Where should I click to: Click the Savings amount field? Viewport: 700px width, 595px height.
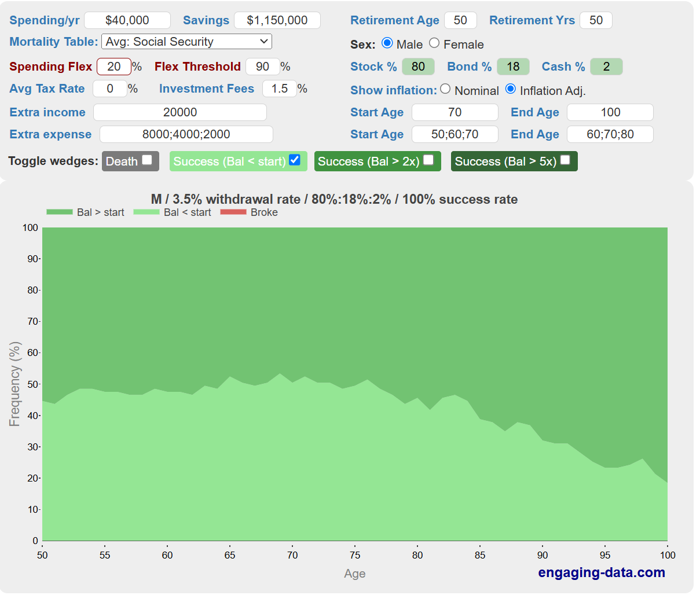tap(277, 20)
